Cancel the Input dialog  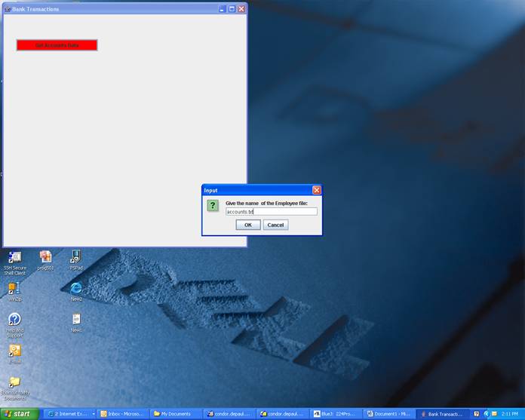pyautogui.click(x=275, y=225)
